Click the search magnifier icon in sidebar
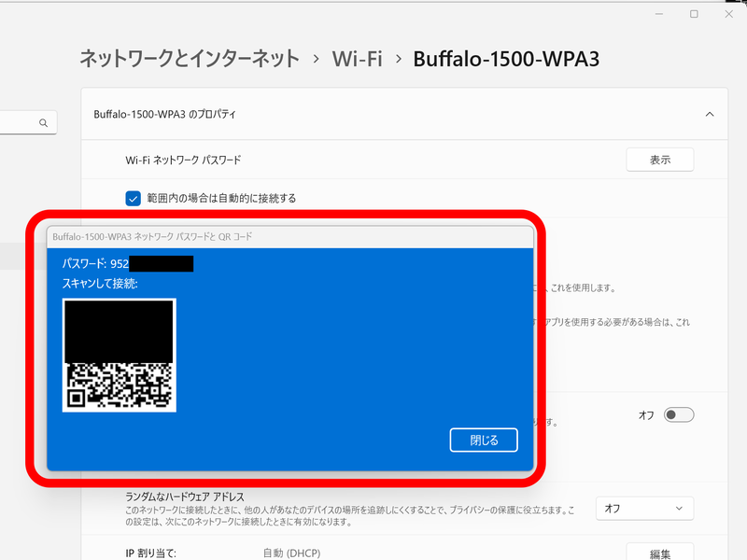The height and width of the screenshot is (560, 747). (43, 122)
